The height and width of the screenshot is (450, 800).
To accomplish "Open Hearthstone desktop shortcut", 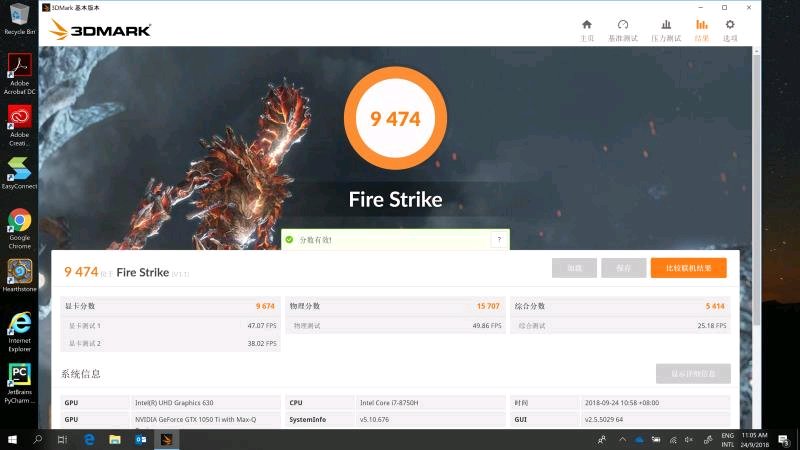I will point(19,276).
